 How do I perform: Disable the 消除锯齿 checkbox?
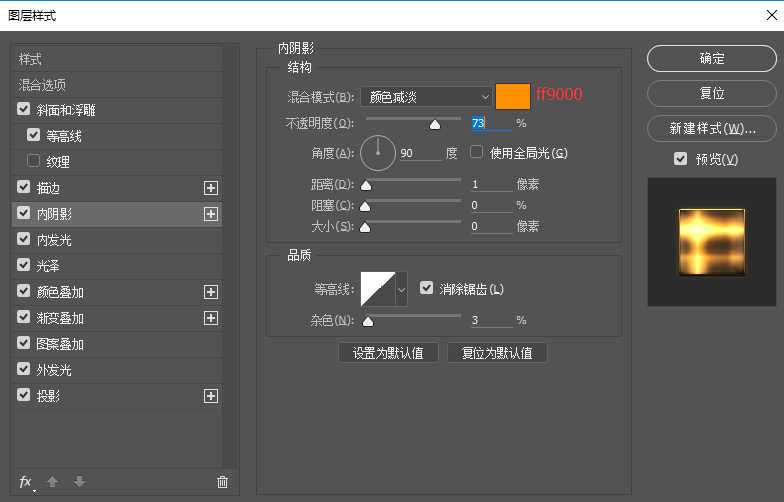point(427,288)
